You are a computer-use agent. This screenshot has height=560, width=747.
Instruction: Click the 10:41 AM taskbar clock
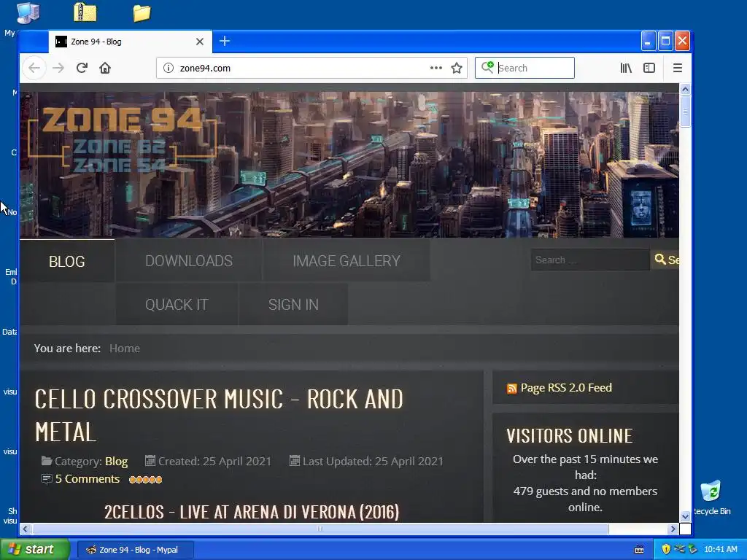[720, 549]
